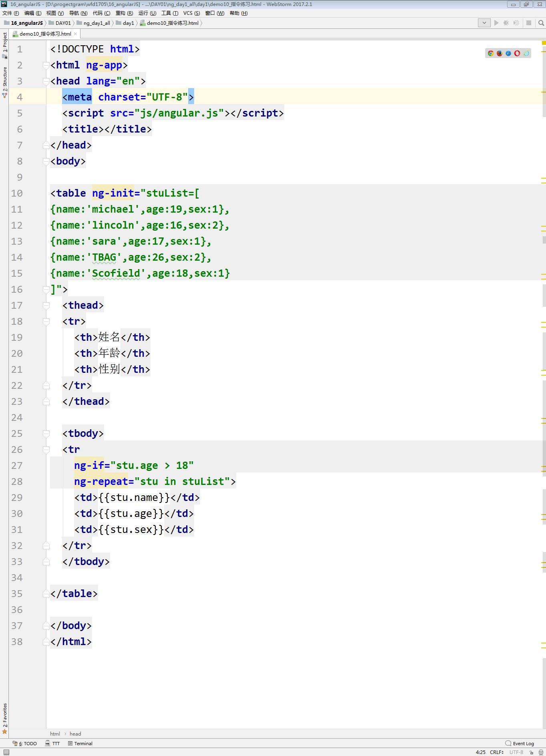
Task: Click ng-if attribute text on line 27
Action: [89, 466]
